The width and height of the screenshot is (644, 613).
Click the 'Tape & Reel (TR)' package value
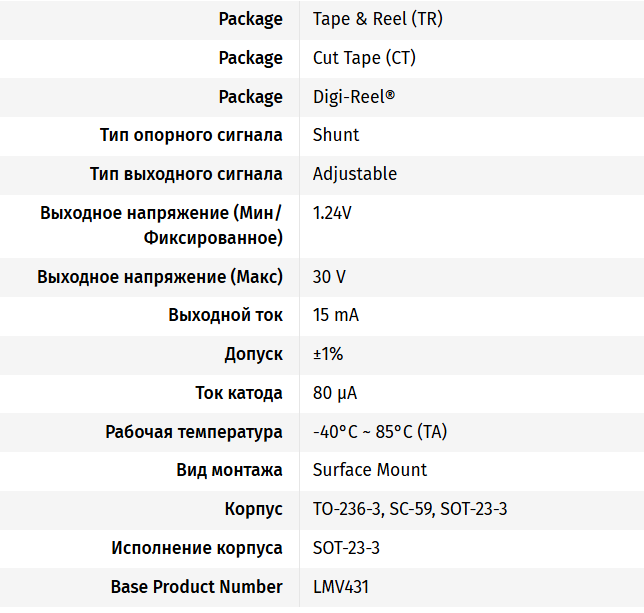pyautogui.click(x=364, y=19)
